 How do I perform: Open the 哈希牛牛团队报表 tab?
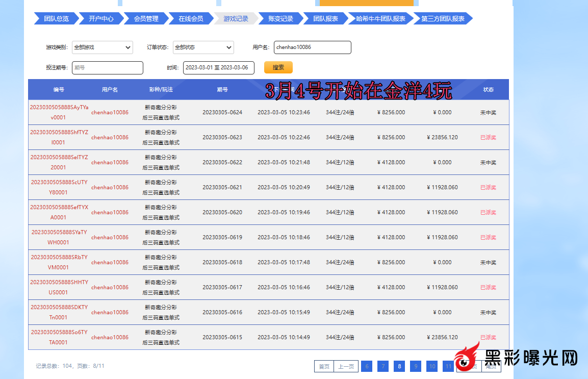point(380,19)
